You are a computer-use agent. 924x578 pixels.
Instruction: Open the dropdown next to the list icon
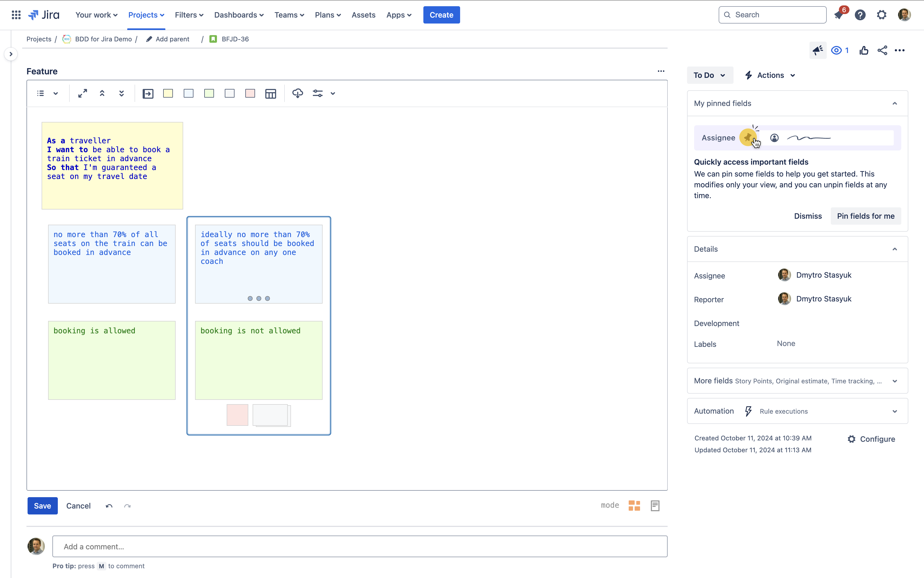coord(56,93)
